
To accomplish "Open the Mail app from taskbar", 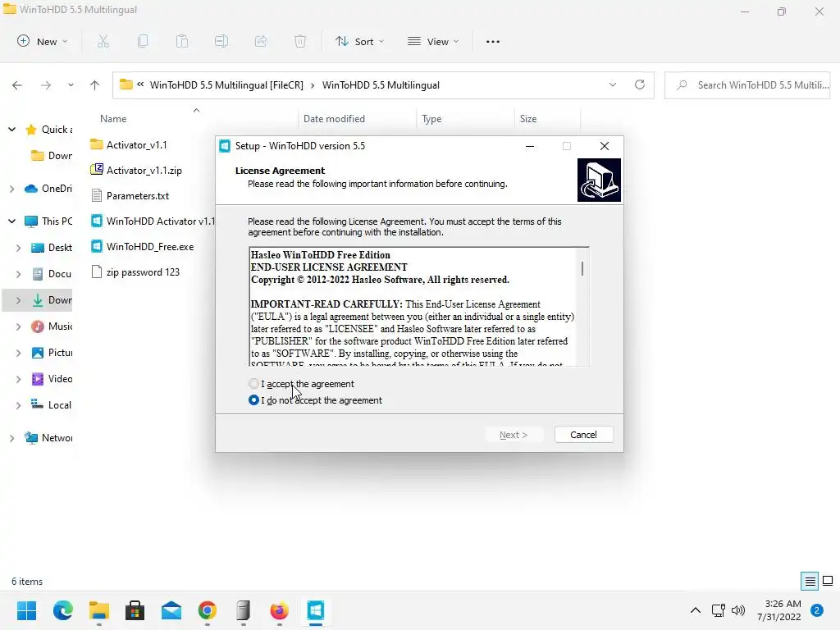I will [x=171, y=610].
